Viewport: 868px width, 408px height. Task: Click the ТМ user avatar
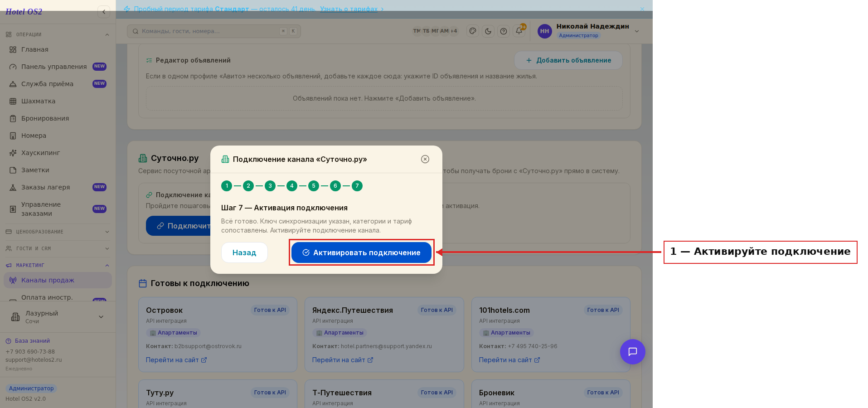tap(417, 31)
